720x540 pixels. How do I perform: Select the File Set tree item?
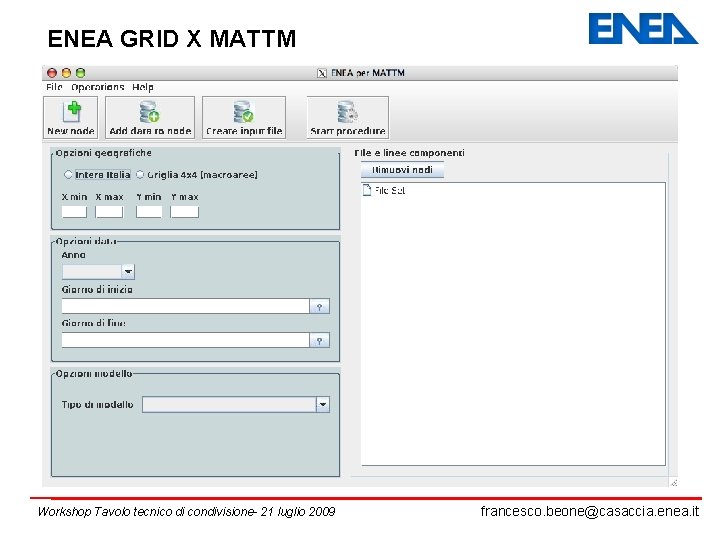[x=384, y=190]
